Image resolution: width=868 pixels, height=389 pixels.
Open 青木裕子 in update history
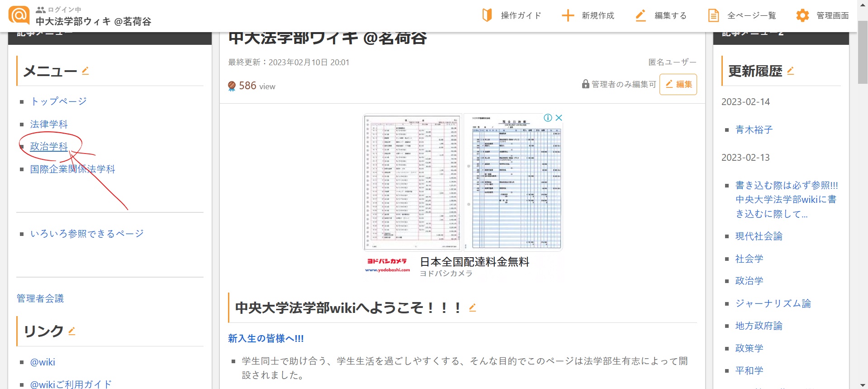(x=754, y=130)
